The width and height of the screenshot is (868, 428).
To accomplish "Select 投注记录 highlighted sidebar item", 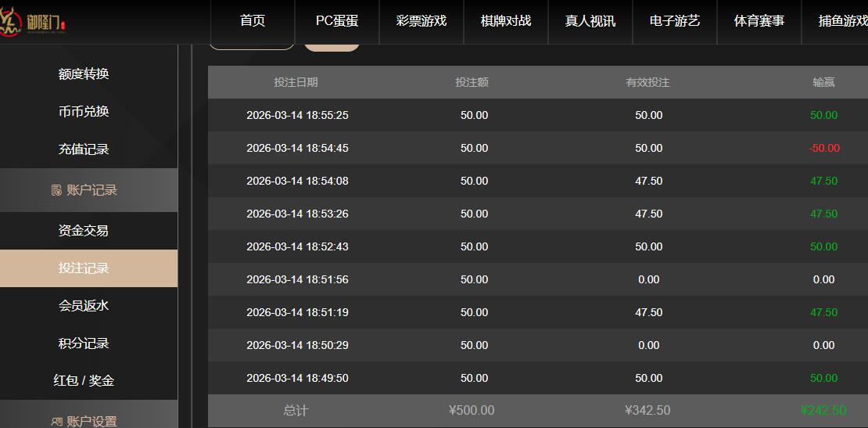I will (84, 268).
